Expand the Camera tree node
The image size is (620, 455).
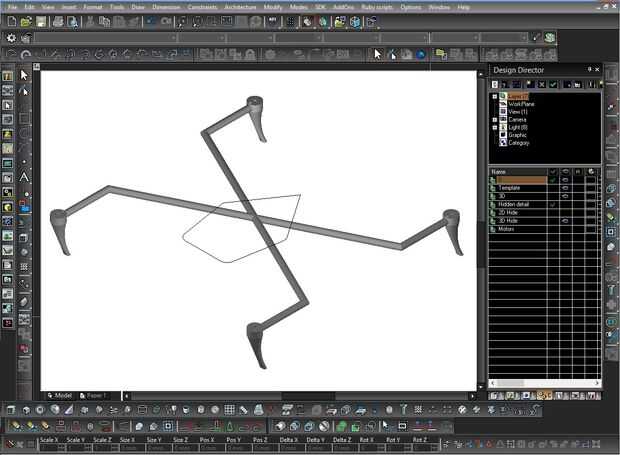(x=495, y=119)
